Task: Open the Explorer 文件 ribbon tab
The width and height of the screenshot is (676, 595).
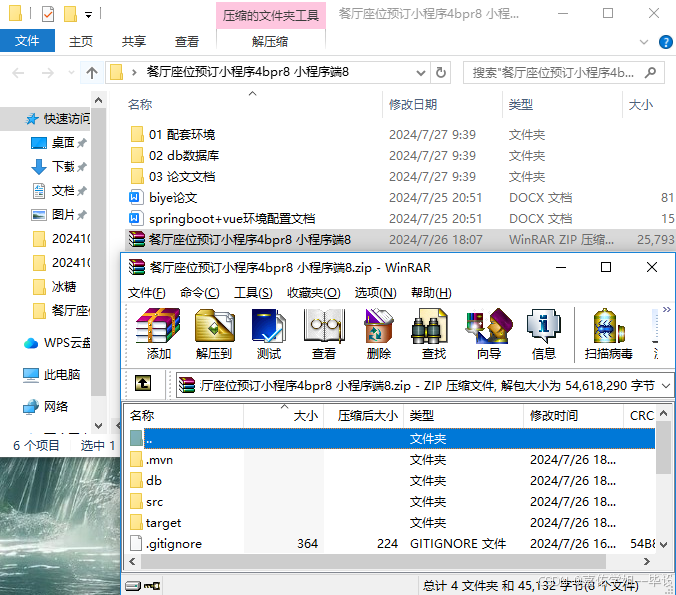Action: 27,41
